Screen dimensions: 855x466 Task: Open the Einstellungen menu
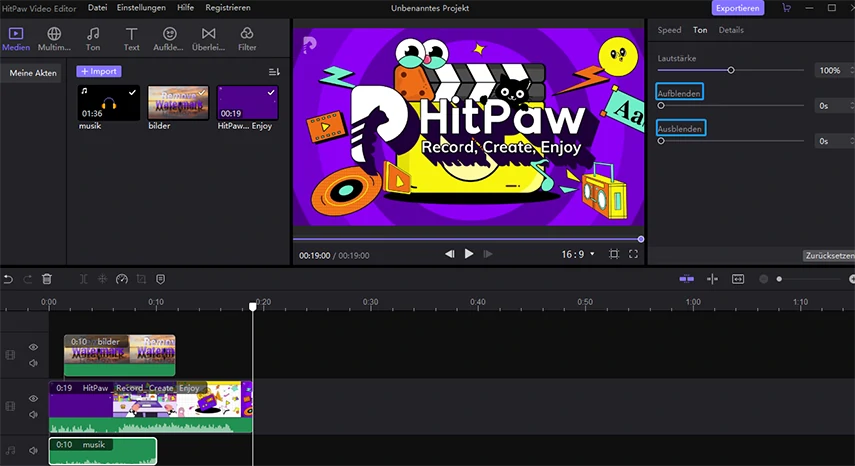pyautogui.click(x=141, y=8)
